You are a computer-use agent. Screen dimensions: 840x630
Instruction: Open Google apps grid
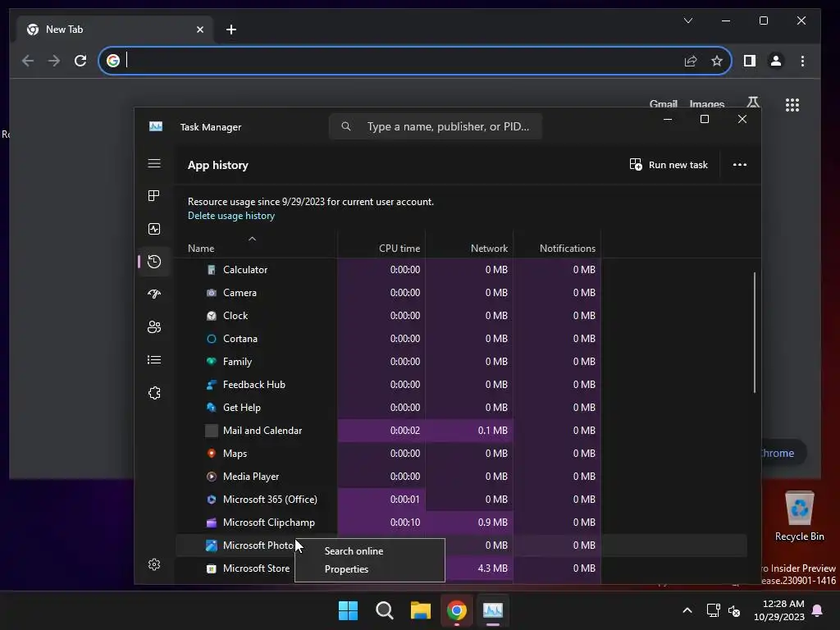click(792, 105)
